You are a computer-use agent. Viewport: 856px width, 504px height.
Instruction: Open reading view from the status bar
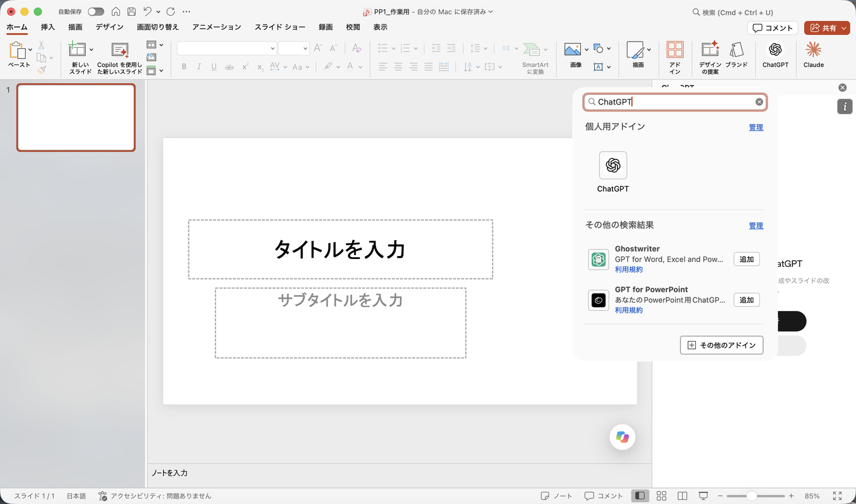(x=682, y=495)
